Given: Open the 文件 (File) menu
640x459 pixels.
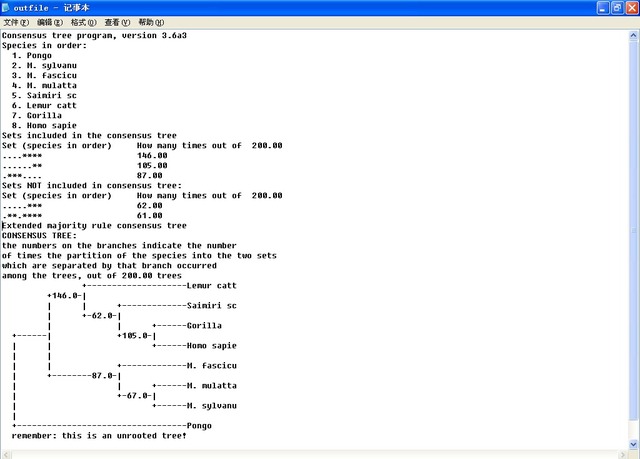Looking at the screenshot, I should point(16,22).
